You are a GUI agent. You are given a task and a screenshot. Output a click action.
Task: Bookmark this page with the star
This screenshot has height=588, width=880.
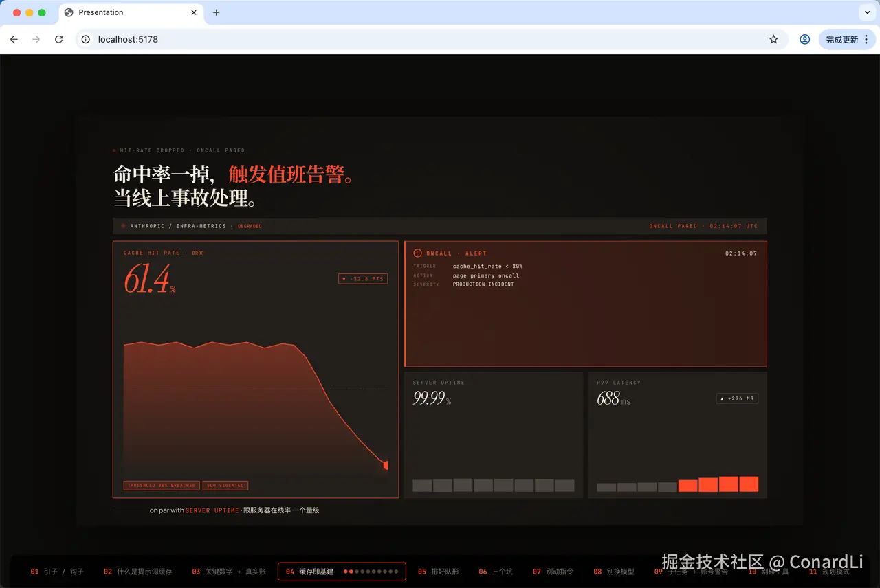[x=773, y=40]
